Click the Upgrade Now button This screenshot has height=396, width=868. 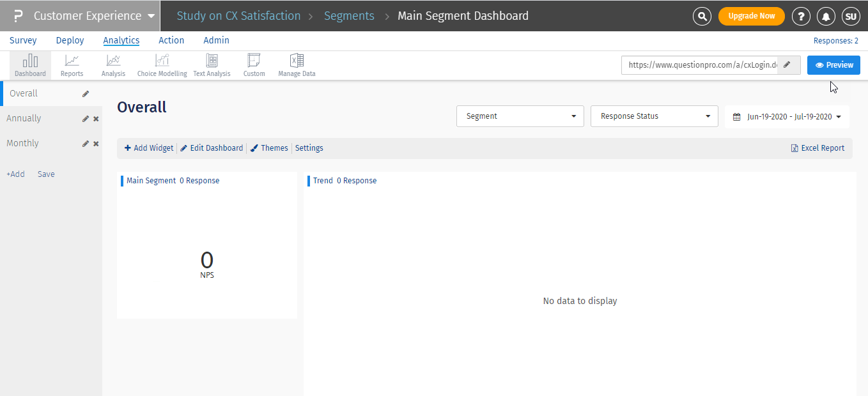[x=751, y=16]
